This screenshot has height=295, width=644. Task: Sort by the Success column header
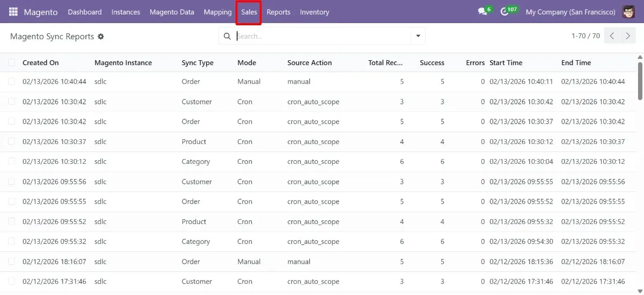(x=432, y=63)
